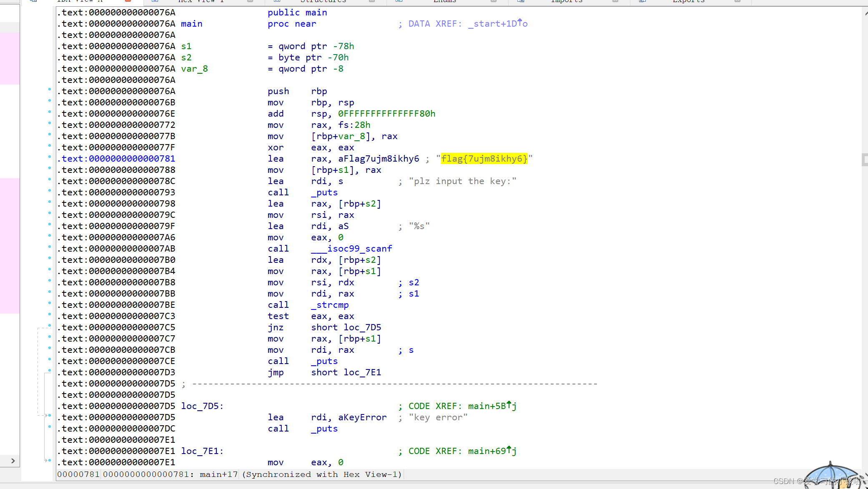
Task: Toggle breakpoint dot at test eax, eax line
Action: [x=50, y=314]
